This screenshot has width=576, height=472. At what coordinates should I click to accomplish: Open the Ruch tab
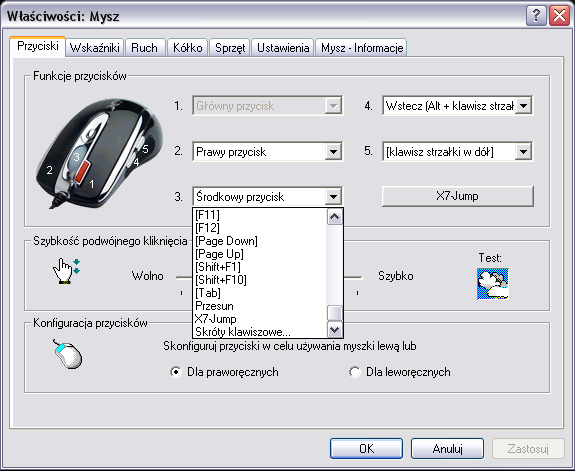pos(144,48)
